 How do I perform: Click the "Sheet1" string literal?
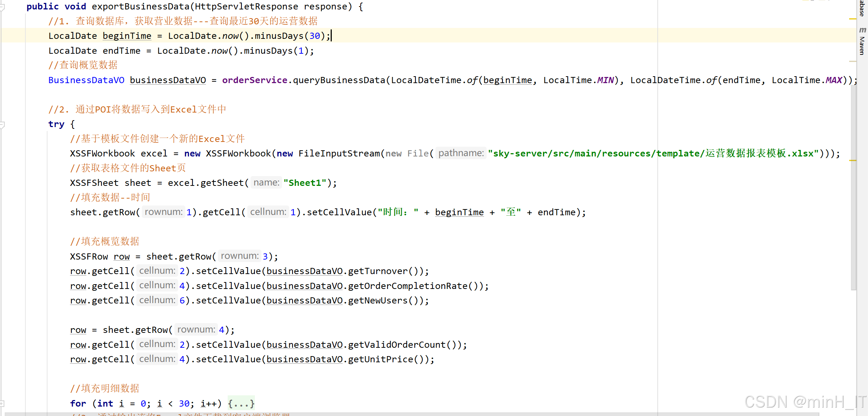pyautogui.click(x=305, y=183)
